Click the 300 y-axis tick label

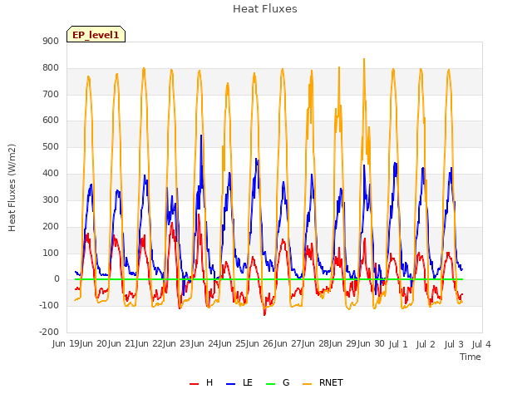pyautogui.click(x=51, y=199)
